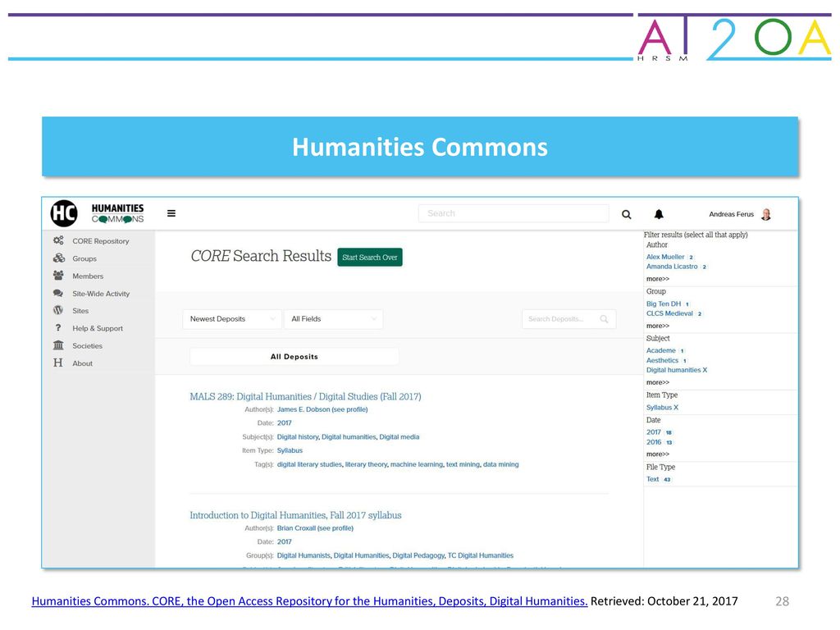Click the CORE Repository gears icon
Screen dimensions: 840x630
58,240
